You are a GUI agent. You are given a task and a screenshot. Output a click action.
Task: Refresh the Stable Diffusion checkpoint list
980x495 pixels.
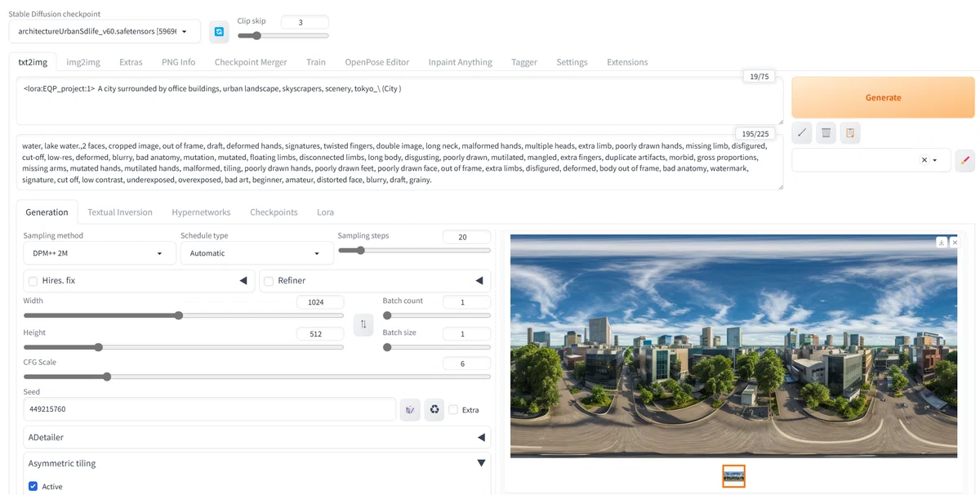click(x=219, y=32)
